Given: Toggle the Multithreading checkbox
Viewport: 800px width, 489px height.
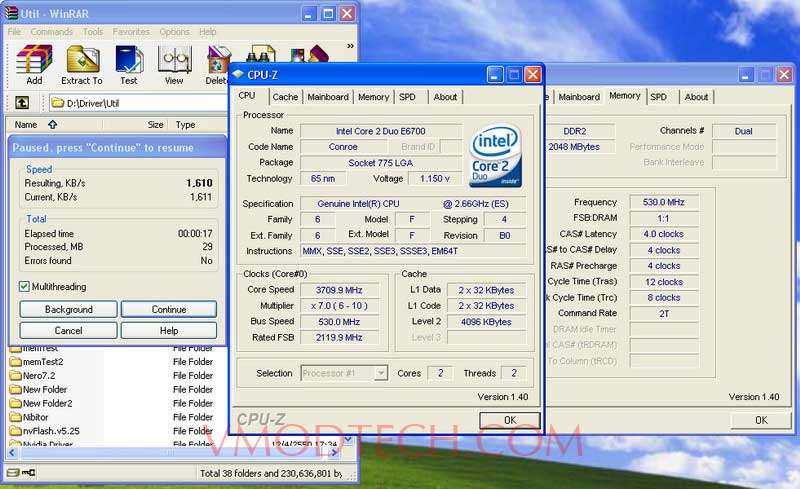Looking at the screenshot, I should coord(24,286).
